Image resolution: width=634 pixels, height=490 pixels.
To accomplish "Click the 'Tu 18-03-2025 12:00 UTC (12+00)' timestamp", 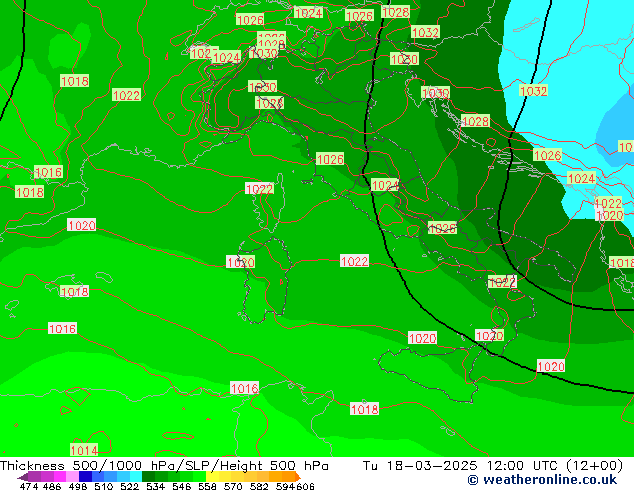I will pyautogui.click(x=492, y=466).
